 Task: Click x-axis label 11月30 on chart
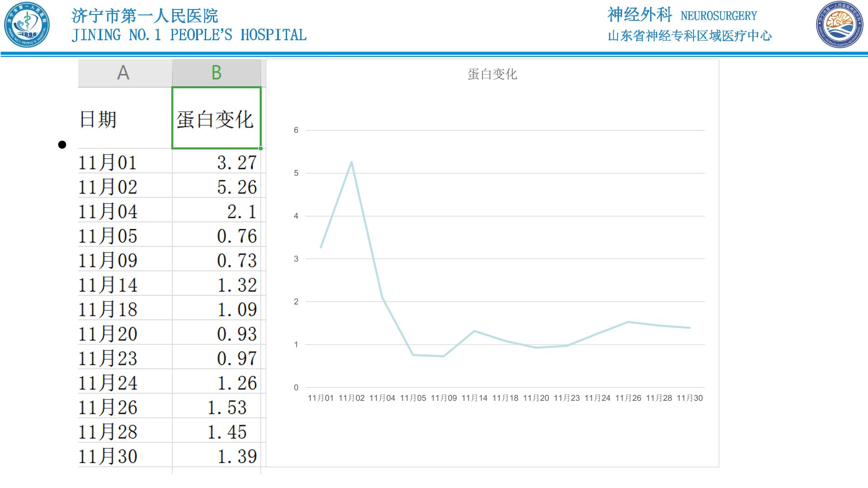[689, 398]
